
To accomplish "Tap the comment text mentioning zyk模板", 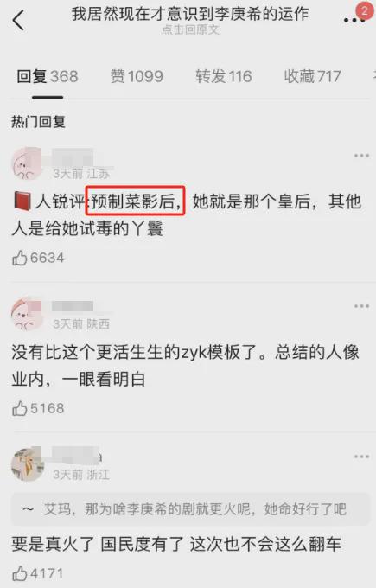I will 185,366.
